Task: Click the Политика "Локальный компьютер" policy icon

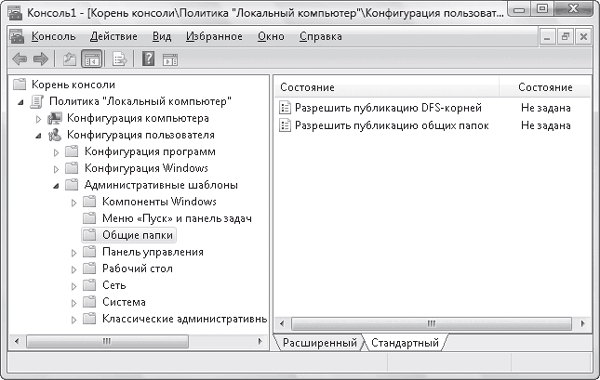Action: click(37, 101)
